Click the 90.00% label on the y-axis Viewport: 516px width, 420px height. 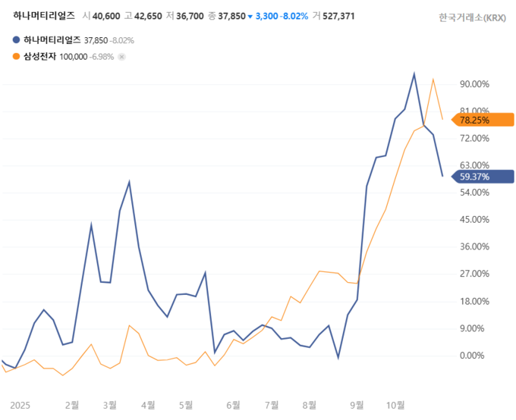pyautogui.click(x=474, y=84)
